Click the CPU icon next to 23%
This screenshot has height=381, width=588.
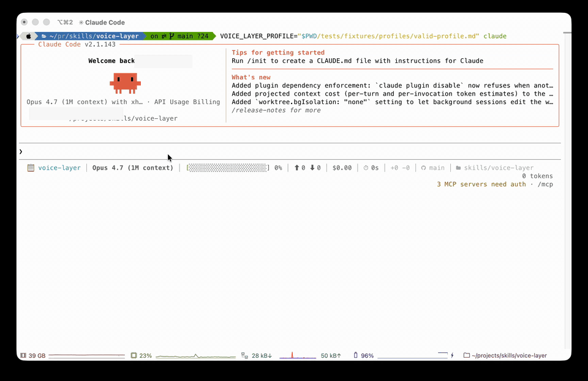pos(134,355)
